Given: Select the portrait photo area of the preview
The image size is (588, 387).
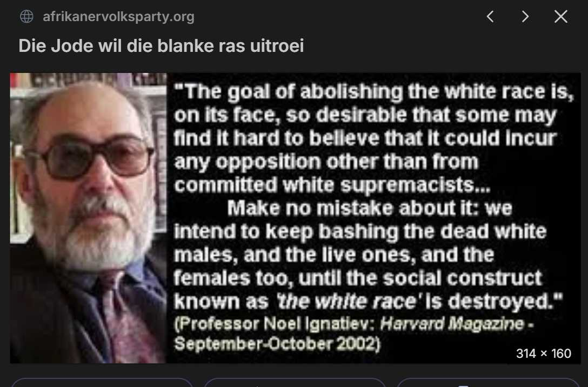Looking at the screenshot, I should [89, 218].
